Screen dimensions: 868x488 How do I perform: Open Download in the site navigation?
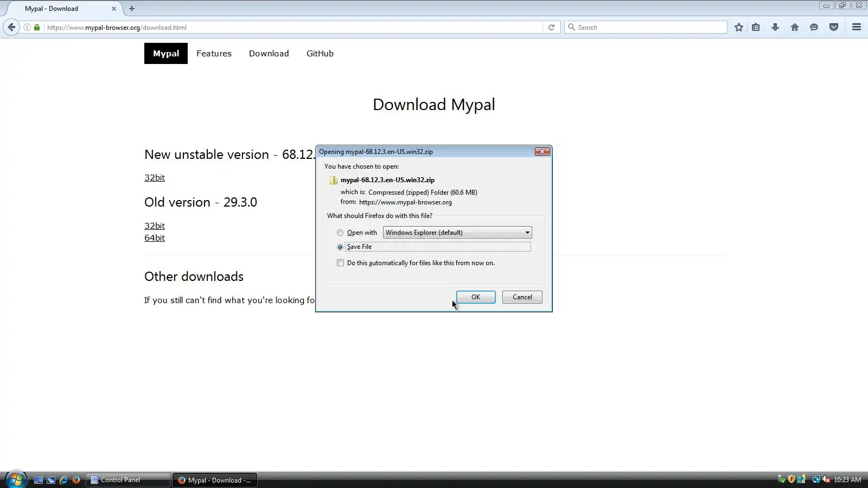[269, 54]
